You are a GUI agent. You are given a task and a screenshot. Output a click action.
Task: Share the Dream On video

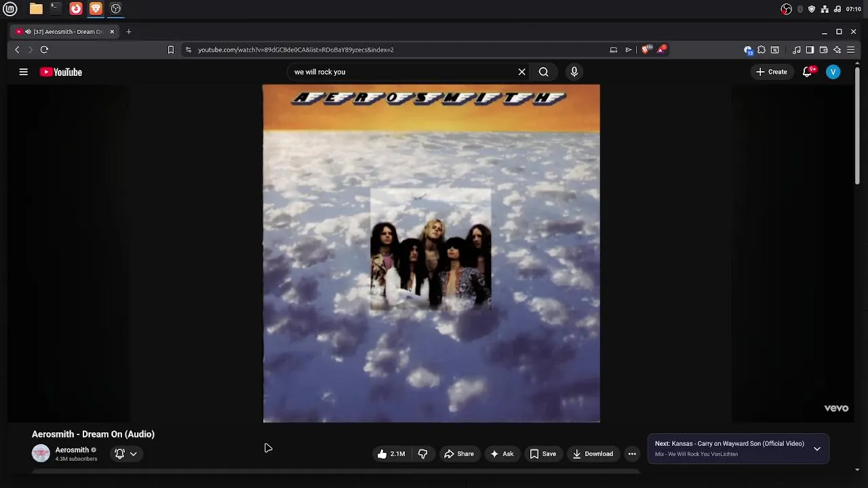pyautogui.click(x=459, y=454)
